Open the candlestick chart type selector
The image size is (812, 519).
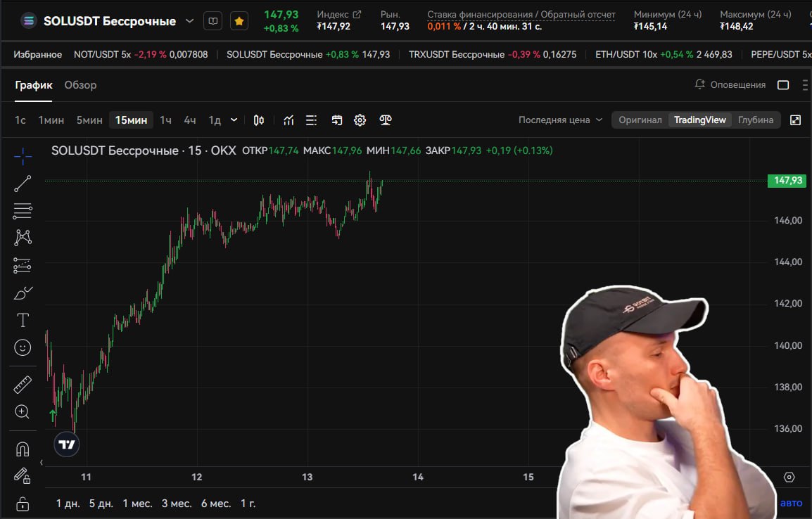258,120
